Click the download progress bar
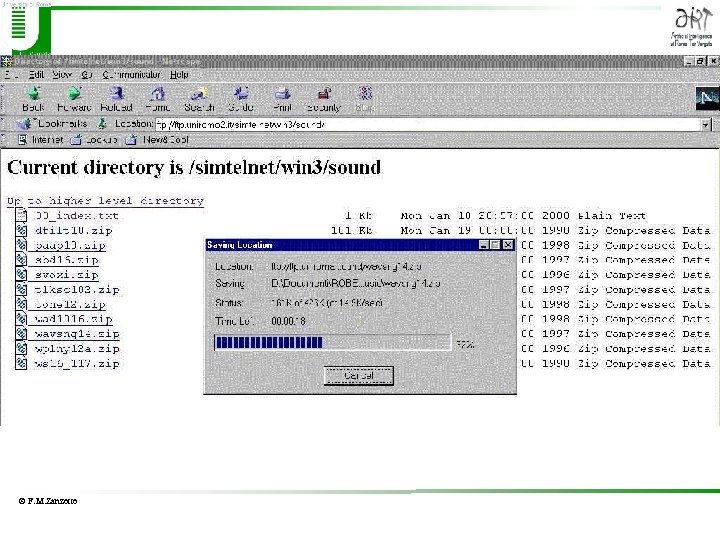Screen dimensions: 720x540 coord(332,343)
